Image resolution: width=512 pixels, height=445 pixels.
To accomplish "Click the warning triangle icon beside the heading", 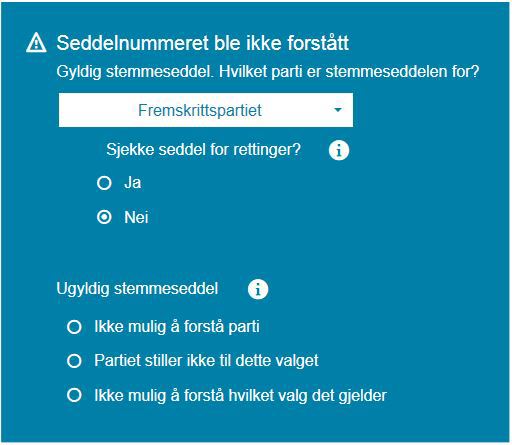I will click(36, 43).
